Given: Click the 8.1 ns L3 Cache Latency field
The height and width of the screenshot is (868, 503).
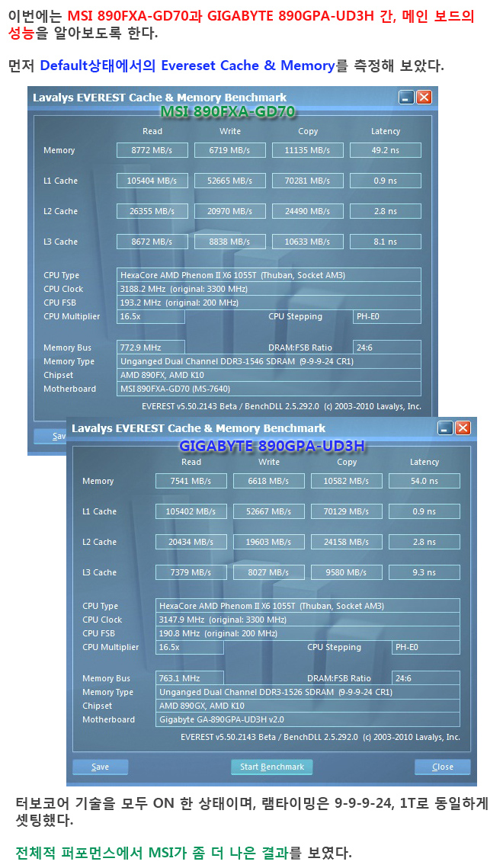Looking at the screenshot, I should pos(385,242).
